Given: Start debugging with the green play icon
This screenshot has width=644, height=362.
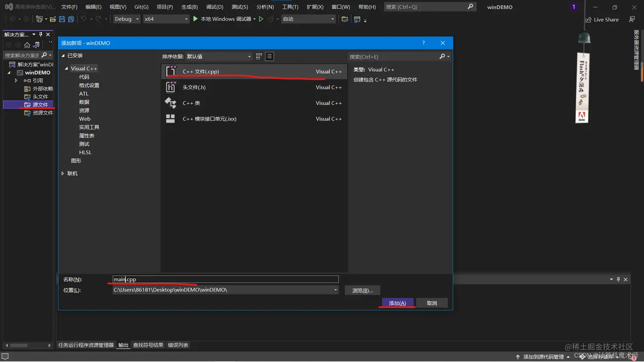Looking at the screenshot, I should point(195,19).
